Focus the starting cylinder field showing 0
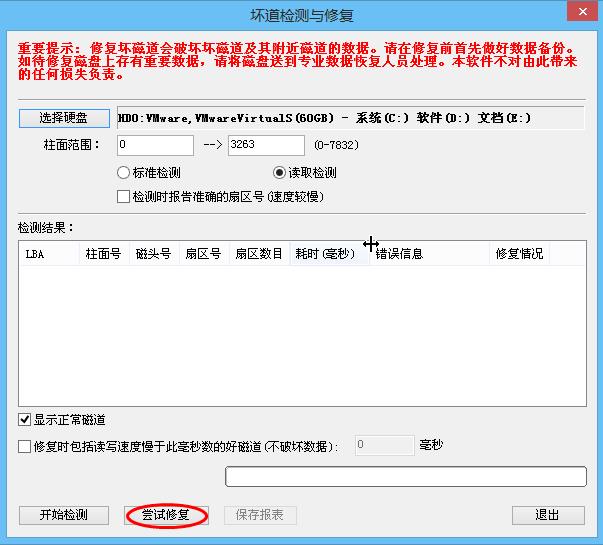This screenshot has width=603, height=545. coord(155,145)
